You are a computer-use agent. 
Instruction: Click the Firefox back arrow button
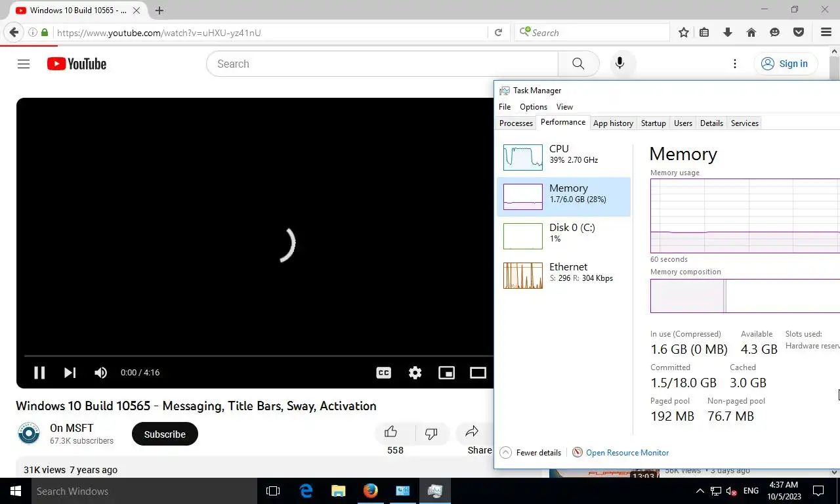tap(14, 32)
